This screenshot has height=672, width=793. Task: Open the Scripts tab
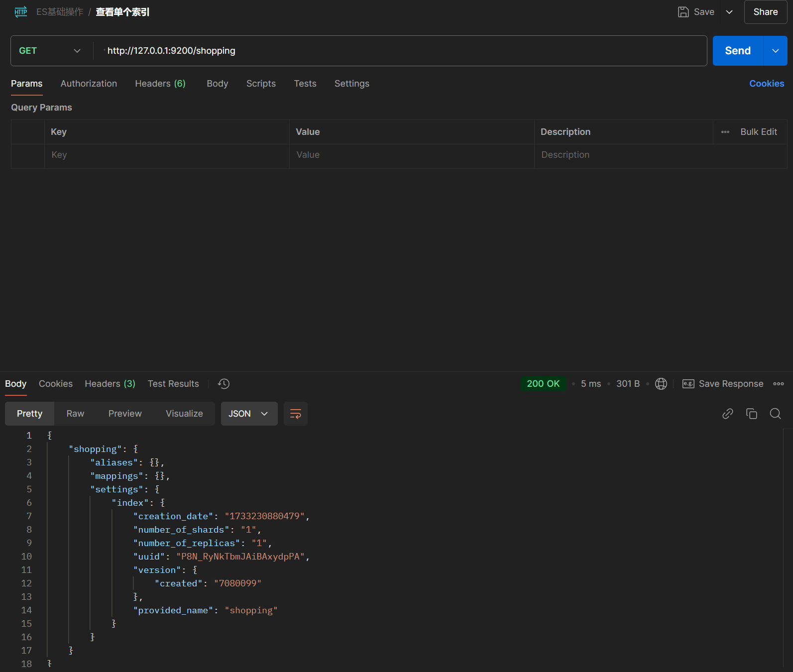pos(261,84)
